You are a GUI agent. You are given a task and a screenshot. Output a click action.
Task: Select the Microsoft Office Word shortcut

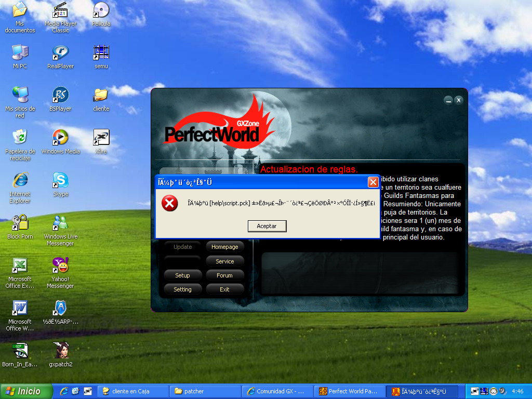click(20, 315)
